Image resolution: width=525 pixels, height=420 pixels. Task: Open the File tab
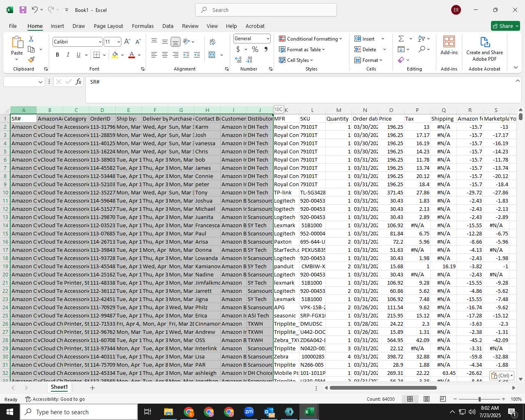click(13, 26)
